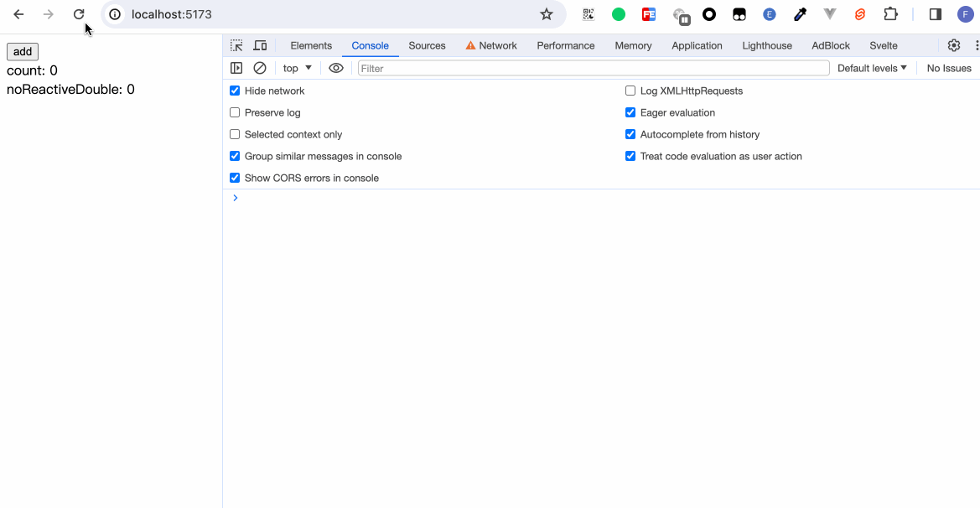Switch to the Elements tab
Viewport: 980px width, 508px height.
[311, 45]
